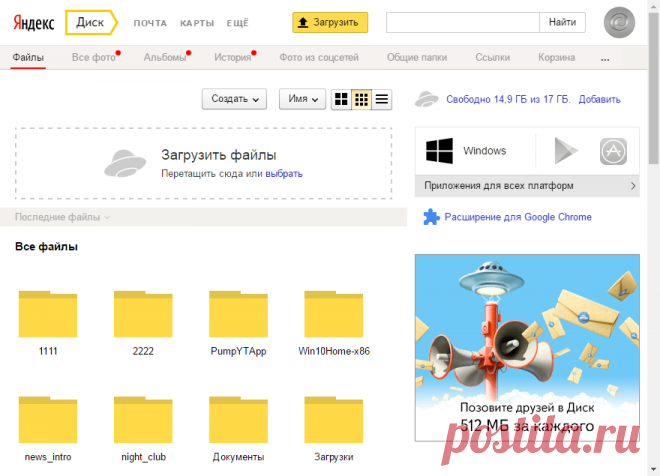The height and width of the screenshot is (476, 660).
Task: Click Свободно 14,9 ГБ из 17 ГБ
Action: click(508, 99)
